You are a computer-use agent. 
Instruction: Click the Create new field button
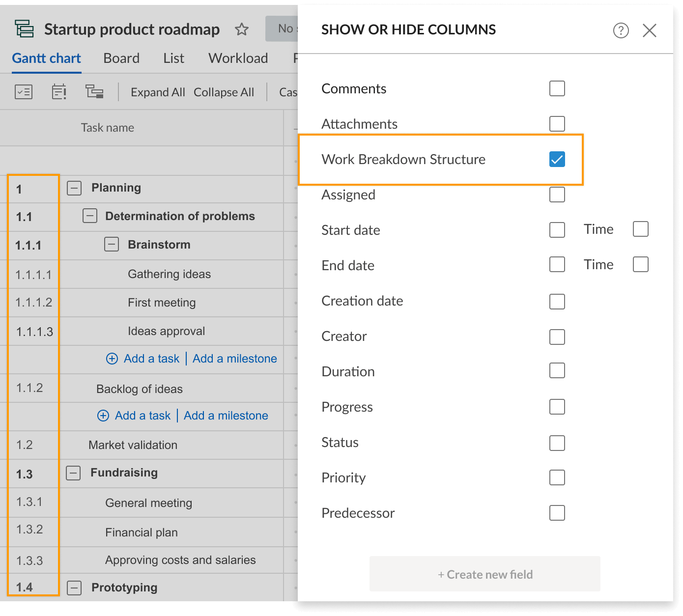[x=484, y=574]
